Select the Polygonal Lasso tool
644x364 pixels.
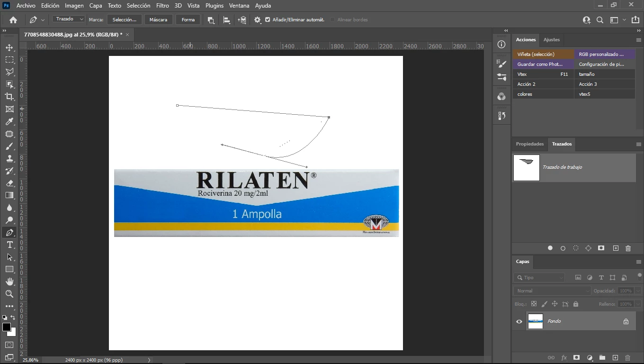pos(9,72)
